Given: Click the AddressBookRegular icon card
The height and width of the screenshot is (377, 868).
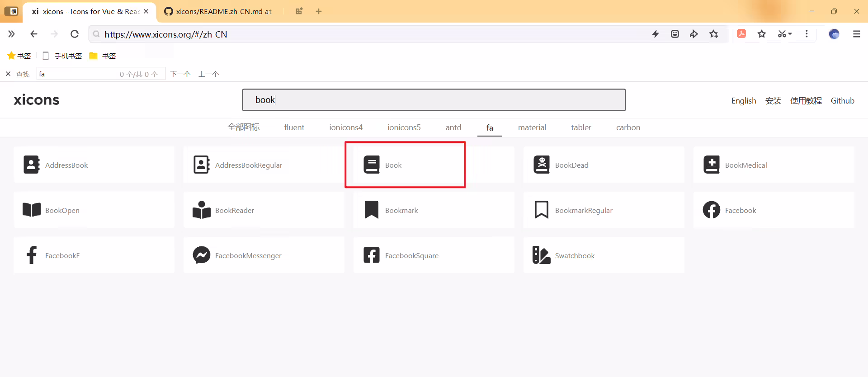Looking at the screenshot, I should pos(264,165).
